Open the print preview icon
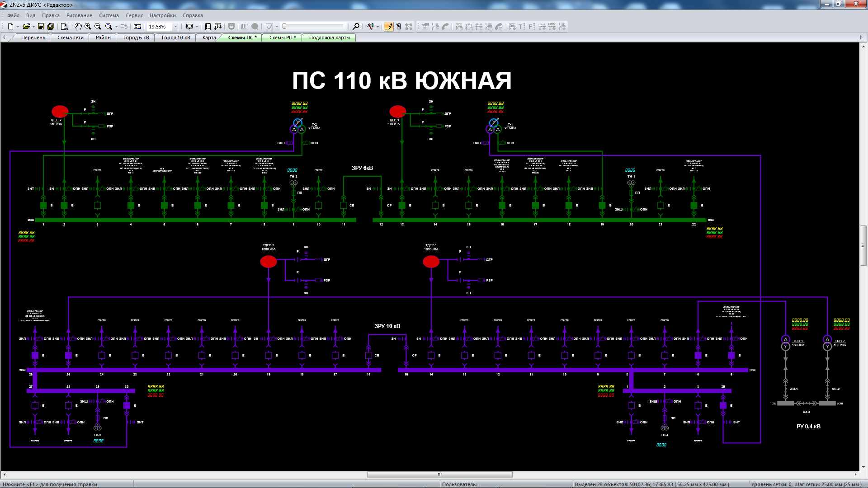 [64, 27]
